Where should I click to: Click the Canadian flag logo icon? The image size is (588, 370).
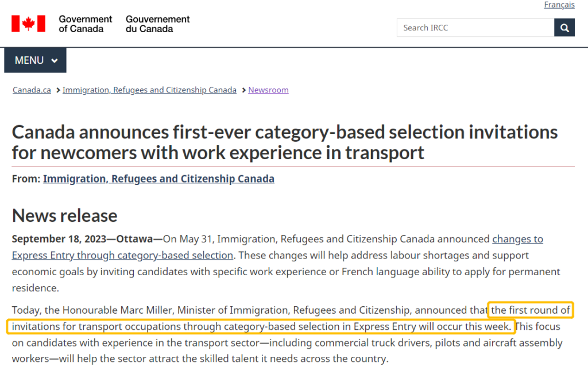(29, 24)
